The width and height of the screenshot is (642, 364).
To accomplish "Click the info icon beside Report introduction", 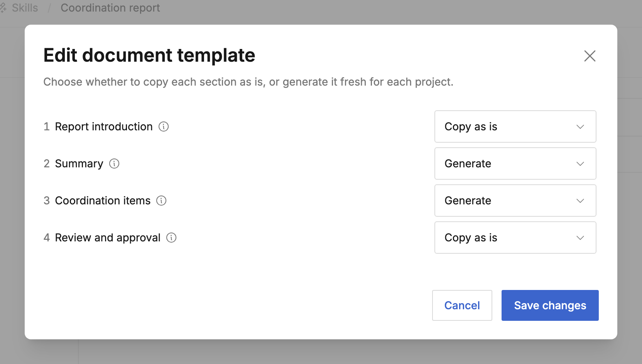I will click(x=164, y=126).
